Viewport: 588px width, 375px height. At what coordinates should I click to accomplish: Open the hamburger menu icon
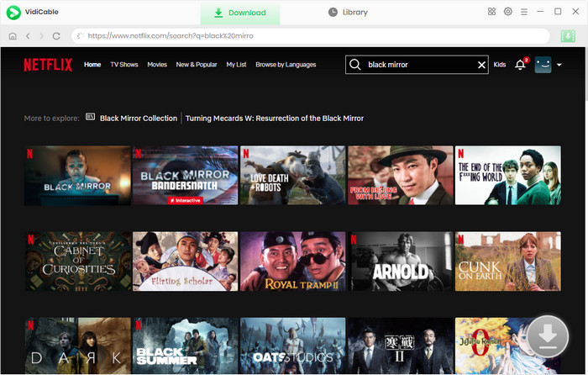coord(524,12)
